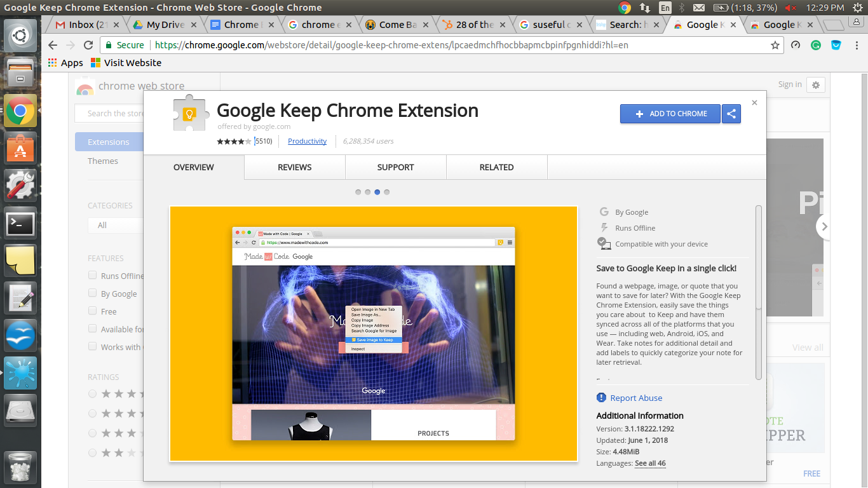
Task: Launch the Terminal from the Ubuntu dock
Action: [x=20, y=224]
